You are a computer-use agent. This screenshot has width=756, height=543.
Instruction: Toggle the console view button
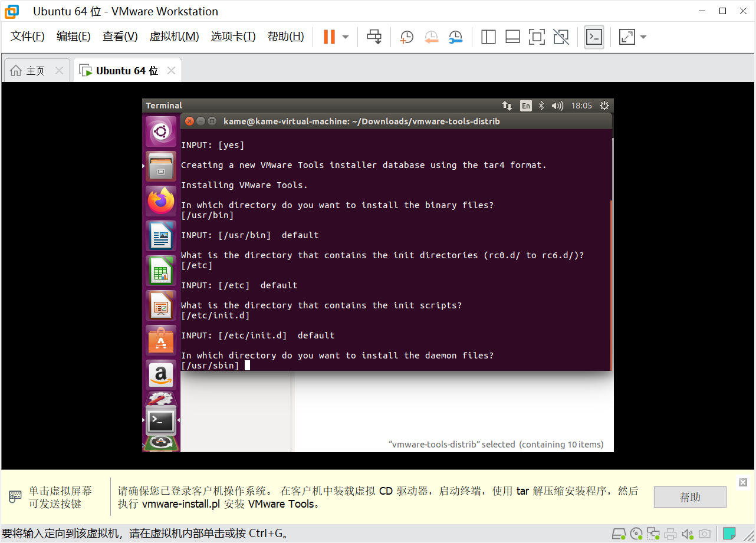coord(594,37)
